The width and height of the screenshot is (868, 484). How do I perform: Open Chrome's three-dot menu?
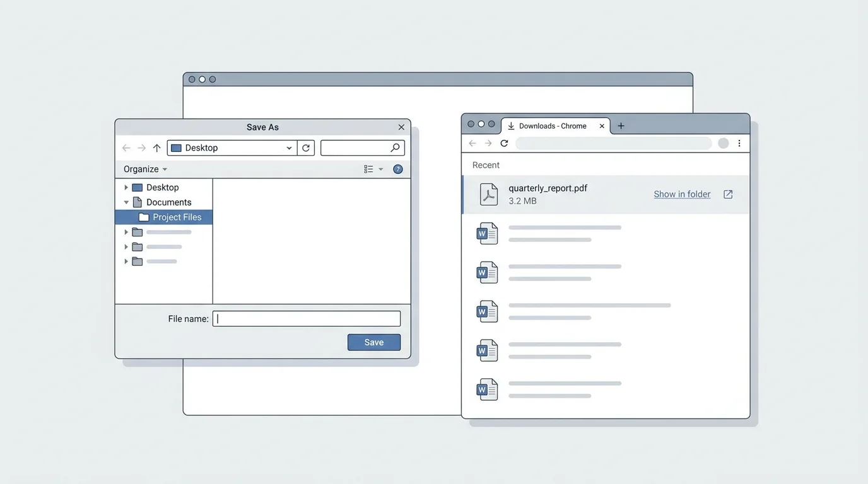[739, 144]
